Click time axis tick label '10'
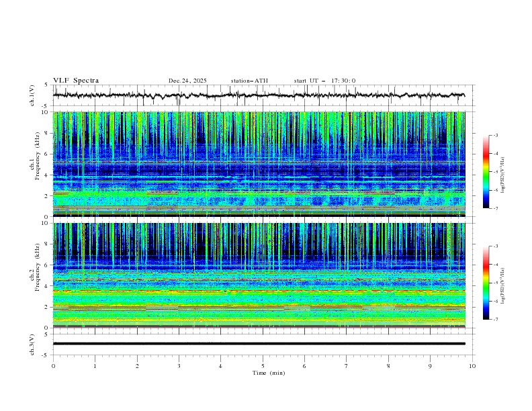The height and width of the screenshot is (411, 532). [472, 366]
